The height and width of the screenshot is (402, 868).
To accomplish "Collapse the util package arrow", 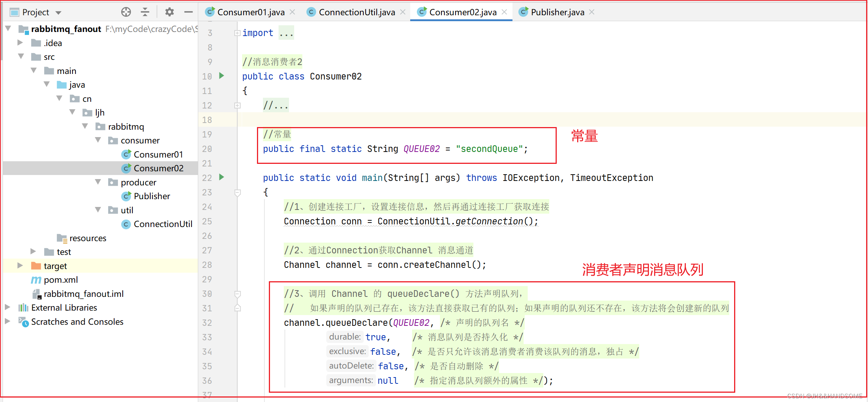I will (98, 210).
